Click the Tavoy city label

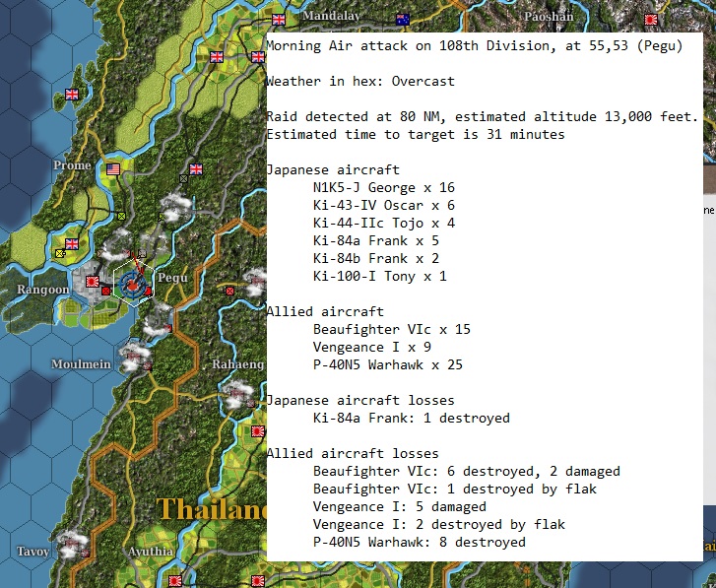point(33,552)
